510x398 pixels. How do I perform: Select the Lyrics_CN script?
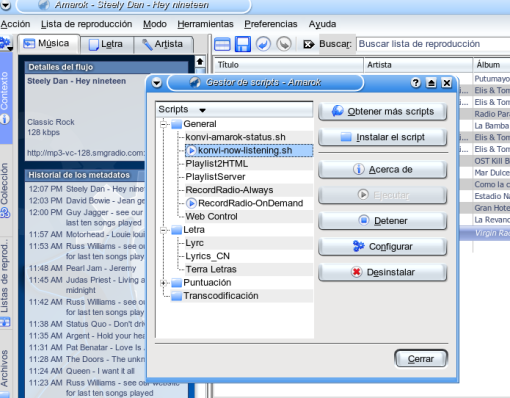(x=207, y=256)
